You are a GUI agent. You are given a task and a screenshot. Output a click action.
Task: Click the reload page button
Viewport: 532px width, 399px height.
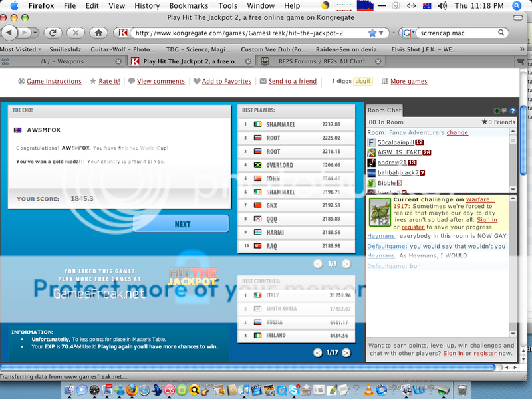pyautogui.click(x=53, y=33)
